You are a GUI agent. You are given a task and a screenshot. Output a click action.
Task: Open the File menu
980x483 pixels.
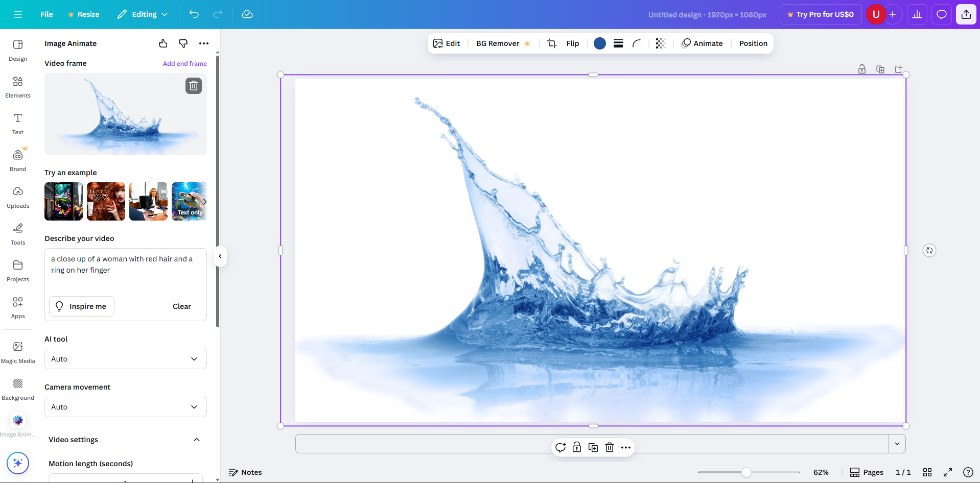pos(46,14)
